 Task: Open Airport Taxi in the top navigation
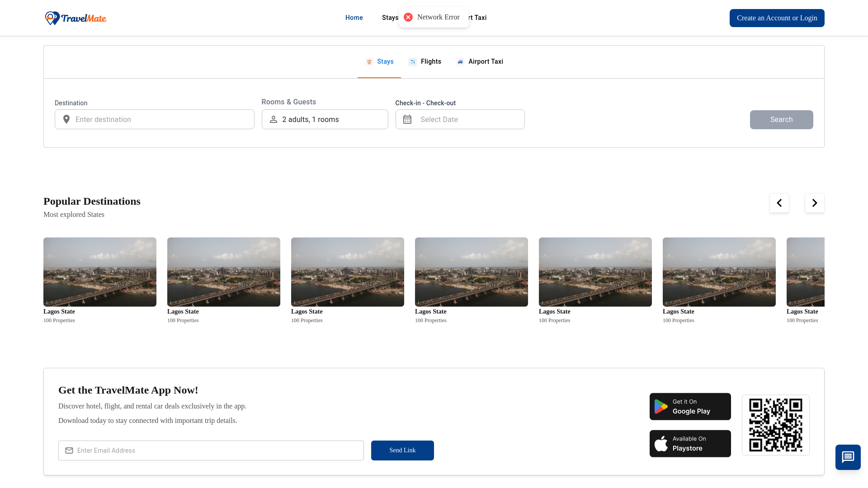pyautogui.click(x=477, y=18)
